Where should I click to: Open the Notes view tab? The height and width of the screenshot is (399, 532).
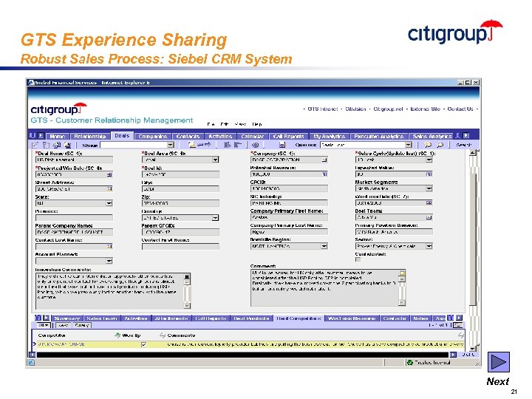click(x=420, y=318)
